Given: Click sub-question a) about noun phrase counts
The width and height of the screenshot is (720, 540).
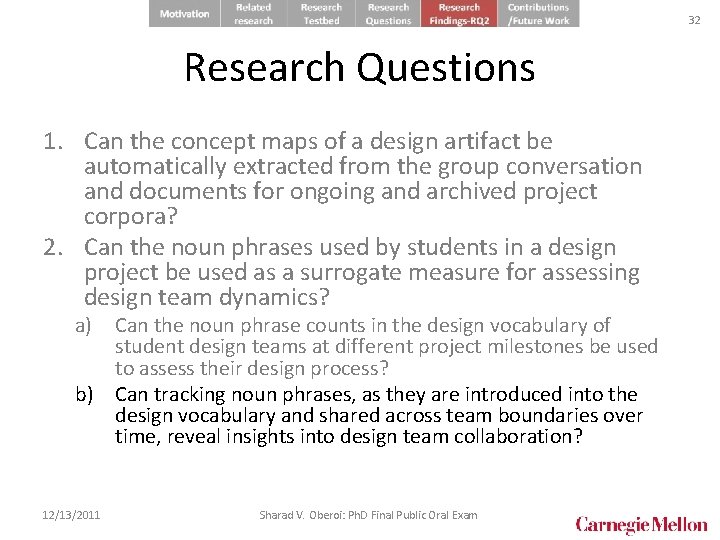Looking at the screenshot, I should [x=366, y=347].
